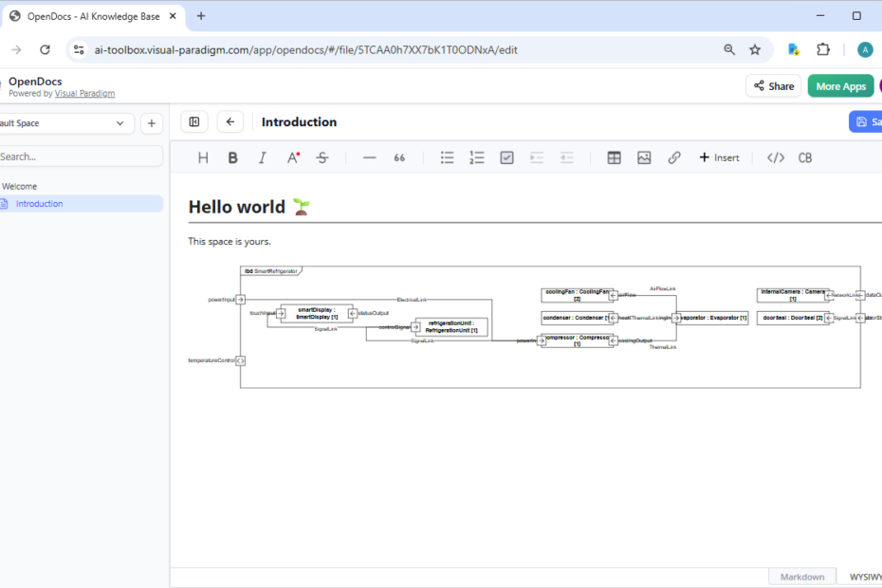Switch to the OpenDocs browser tab
Screen dimensions: 882x588
tap(90, 15)
